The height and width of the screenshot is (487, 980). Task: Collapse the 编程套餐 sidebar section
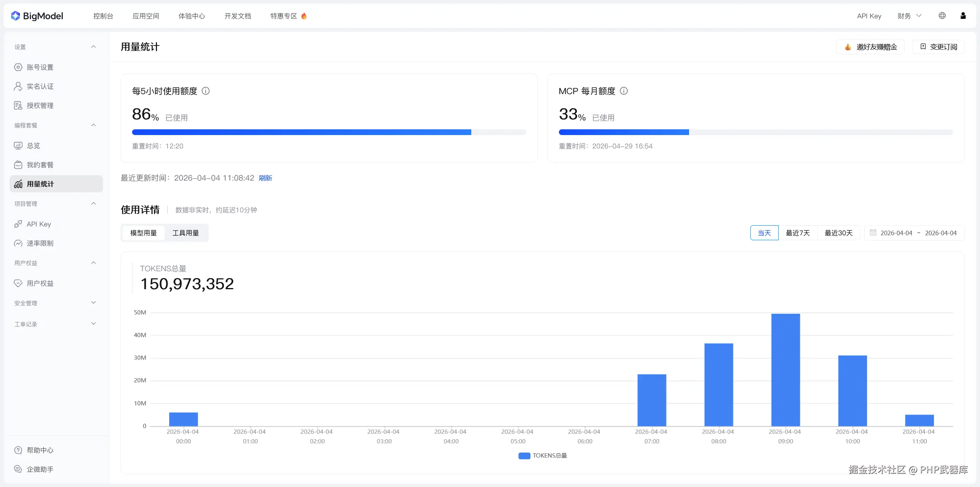93,125
